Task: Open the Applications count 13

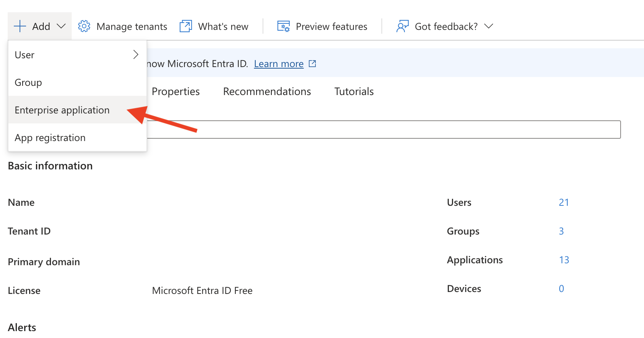Action: coord(564,260)
